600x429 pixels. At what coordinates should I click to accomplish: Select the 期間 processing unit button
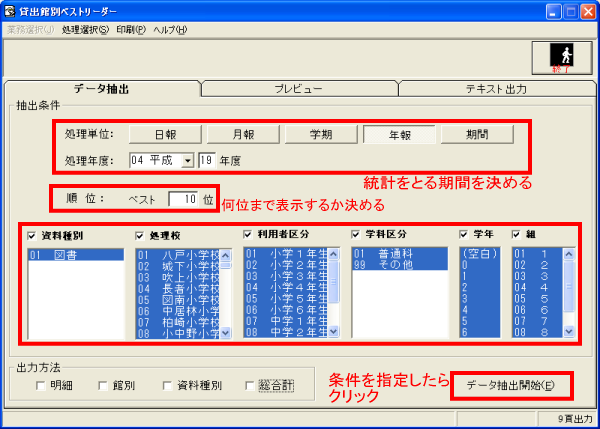(x=477, y=135)
